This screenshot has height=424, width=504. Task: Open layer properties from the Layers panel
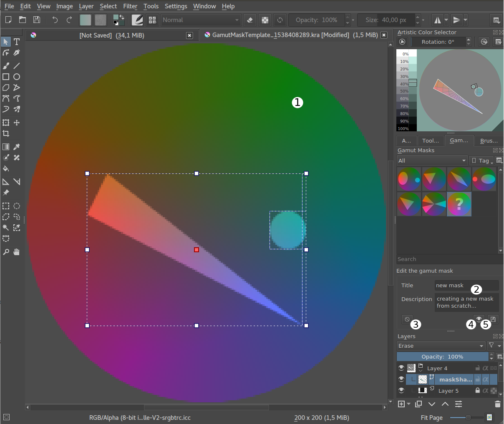[459, 404]
